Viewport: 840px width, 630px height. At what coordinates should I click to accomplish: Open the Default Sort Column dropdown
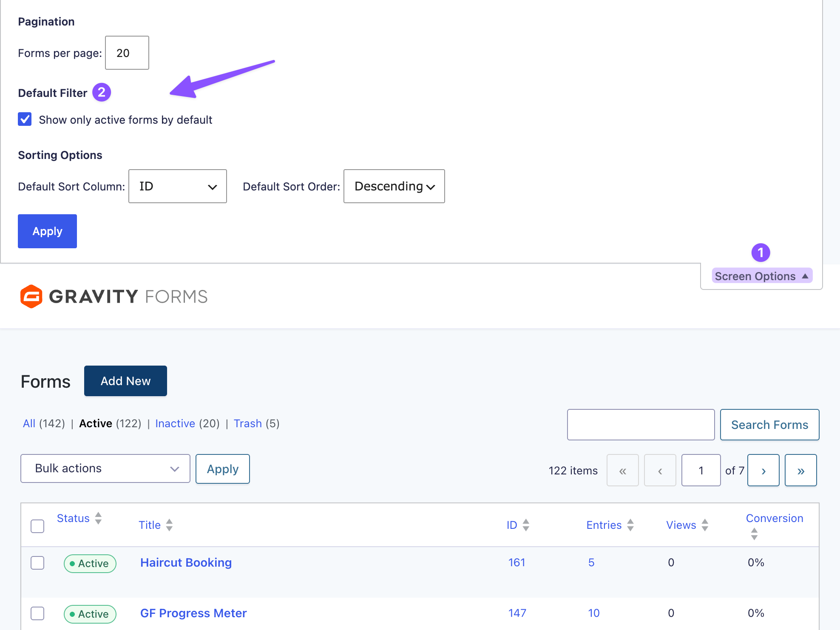177,186
